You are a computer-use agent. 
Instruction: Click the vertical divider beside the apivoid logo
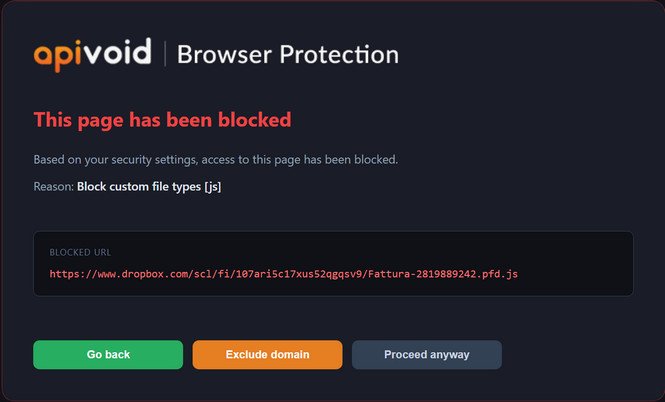pyautogui.click(x=165, y=54)
